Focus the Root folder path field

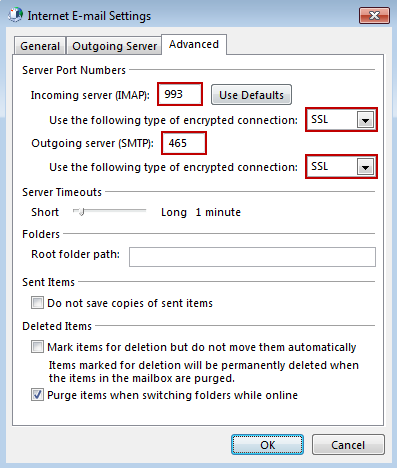252,257
